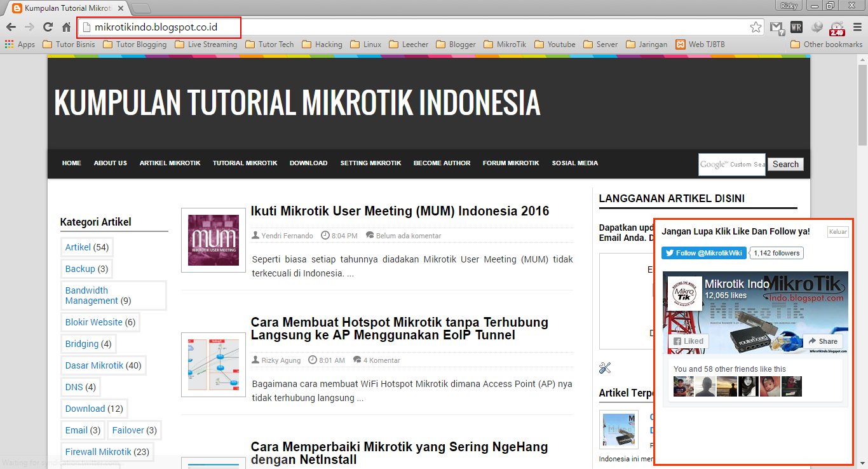
Task: Open the Failover category link
Action: click(128, 430)
